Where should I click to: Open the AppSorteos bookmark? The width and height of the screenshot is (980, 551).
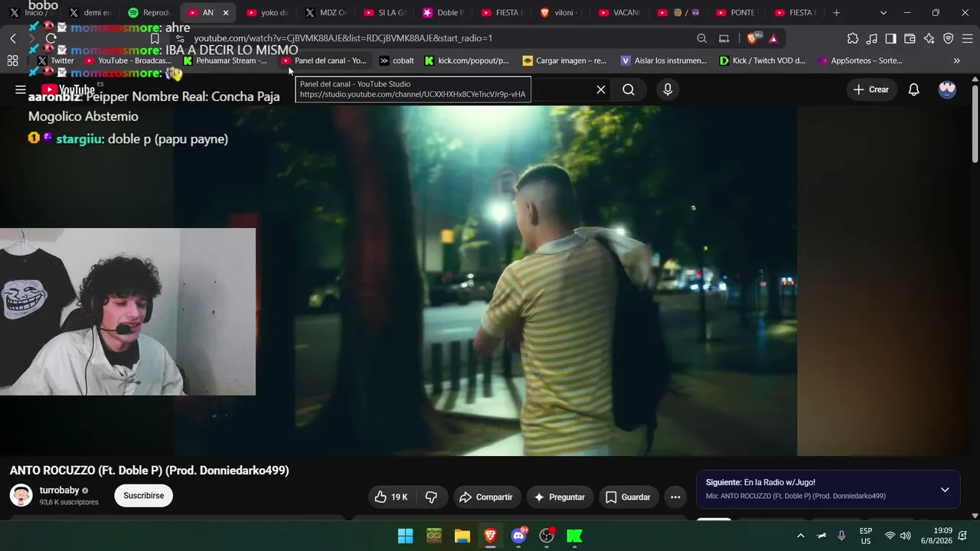860,60
